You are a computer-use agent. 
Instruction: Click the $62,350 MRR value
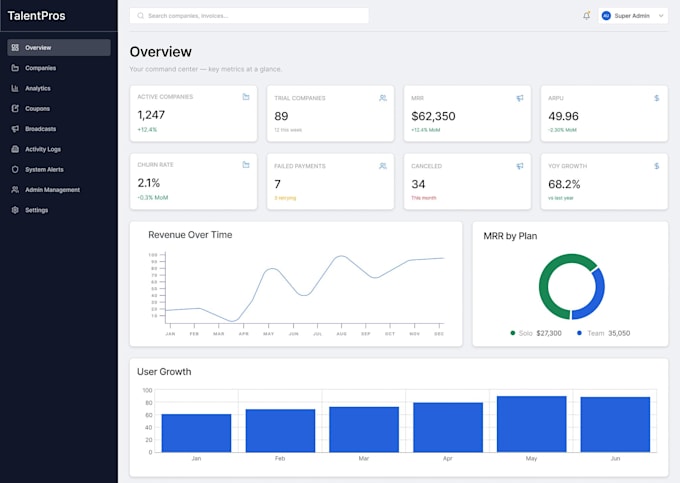click(x=433, y=116)
